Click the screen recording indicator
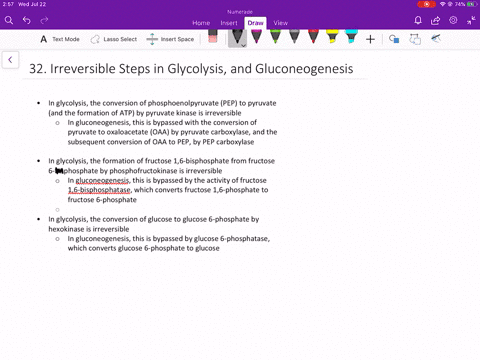This screenshot has height=360, width=480. [426, 4]
